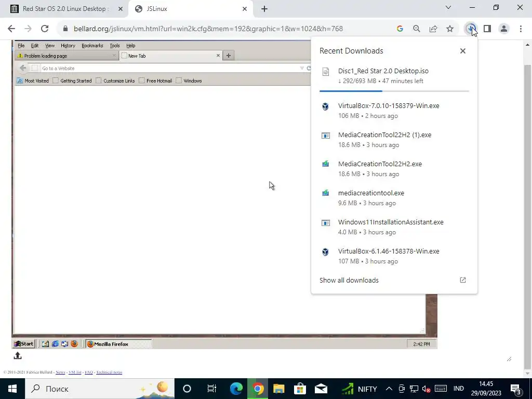The height and width of the screenshot is (399, 532).
Task: Click the share page icon
Action: coord(433,29)
